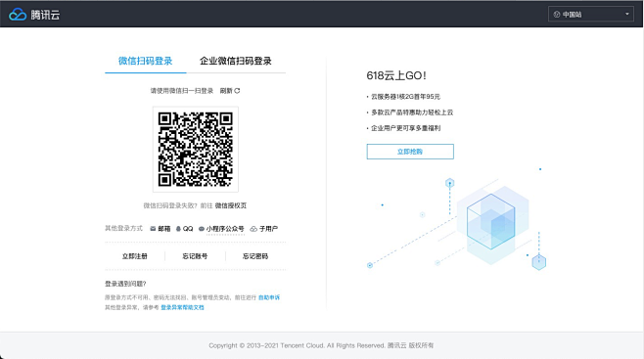Click the Tencent Cloud logo icon
The width and height of the screenshot is (644, 359).
point(18,15)
